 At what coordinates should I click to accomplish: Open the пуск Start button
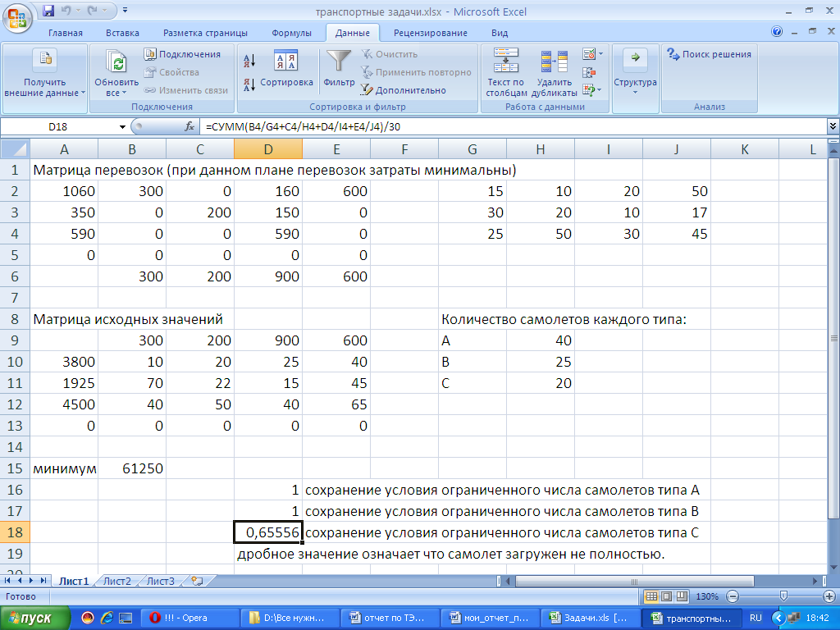click(34, 619)
